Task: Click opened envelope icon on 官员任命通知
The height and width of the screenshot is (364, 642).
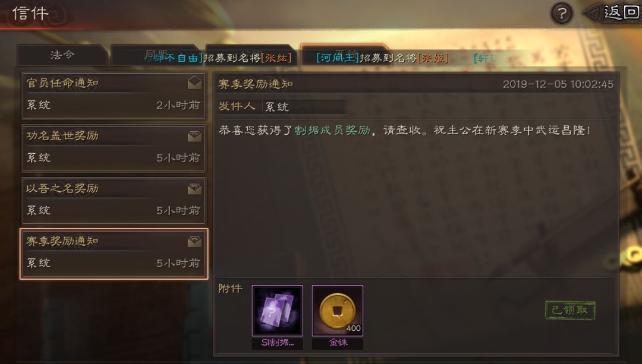Action: click(194, 83)
